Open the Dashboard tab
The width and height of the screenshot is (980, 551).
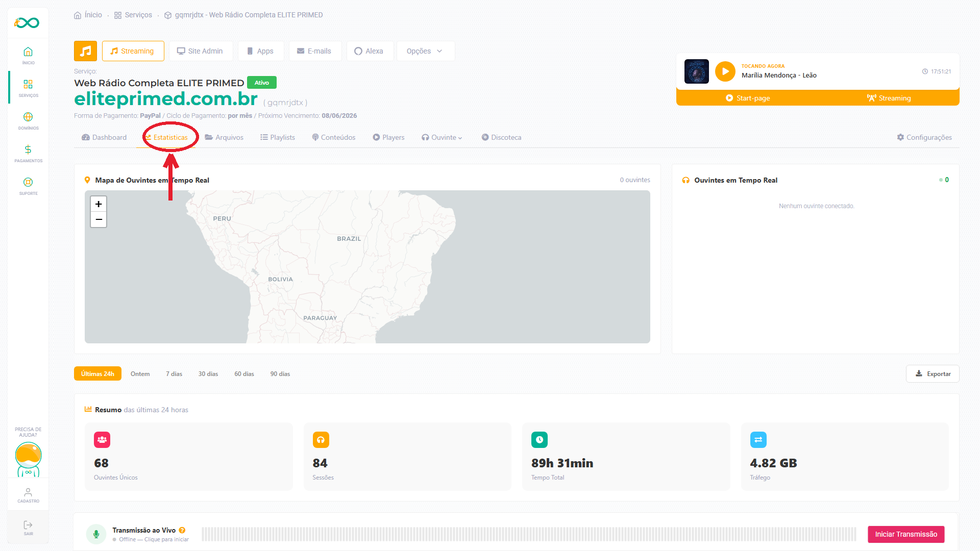click(104, 137)
